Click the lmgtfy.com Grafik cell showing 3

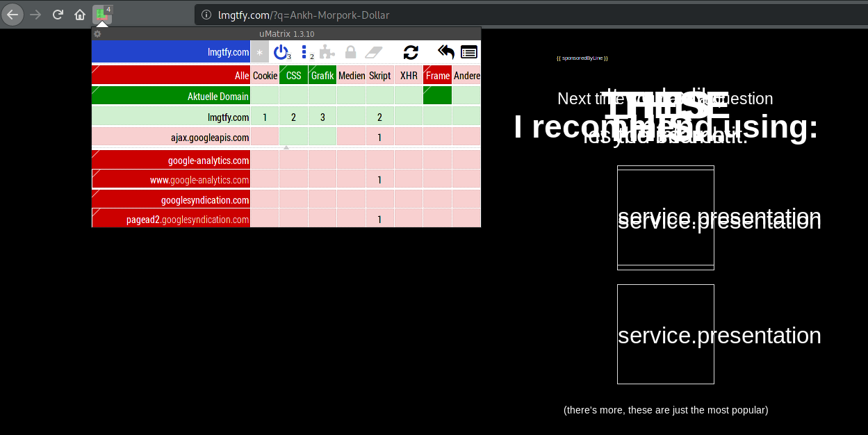point(322,117)
